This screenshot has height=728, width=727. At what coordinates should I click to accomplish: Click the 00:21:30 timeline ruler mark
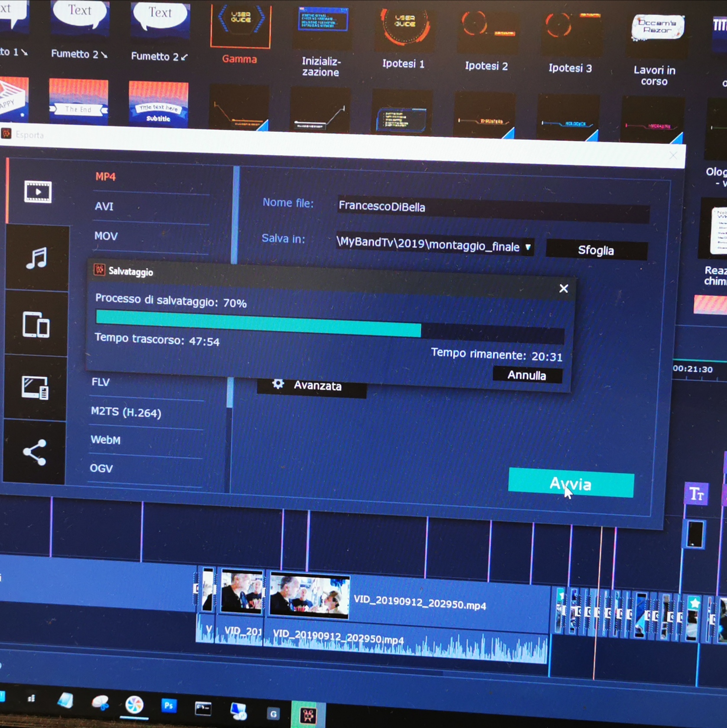click(x=693, y=369)
